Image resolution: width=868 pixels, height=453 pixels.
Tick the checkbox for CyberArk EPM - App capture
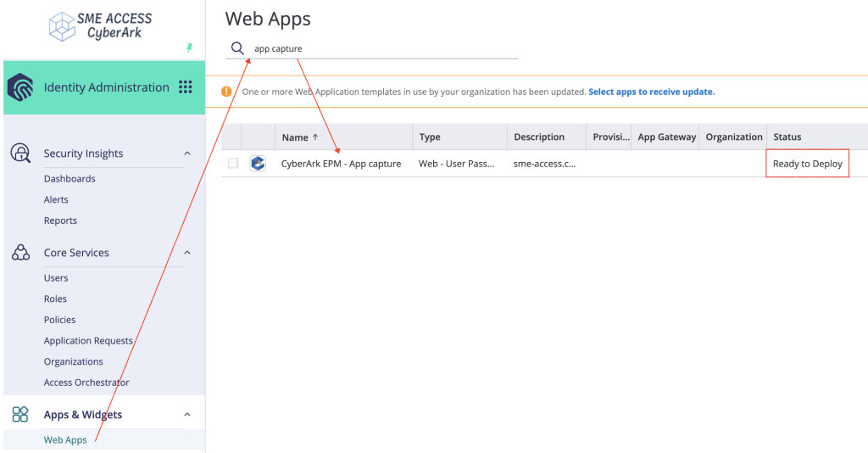tap(233, 163)
